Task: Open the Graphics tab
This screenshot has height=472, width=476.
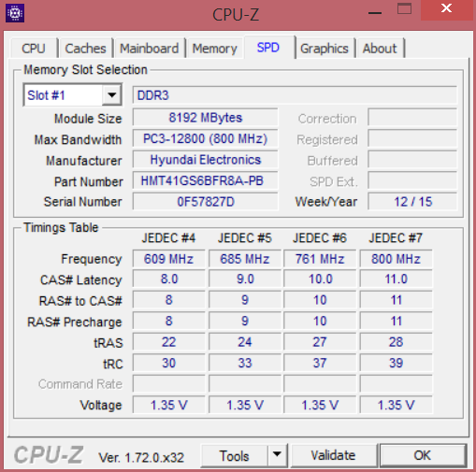Action: (x=325, y=49)
